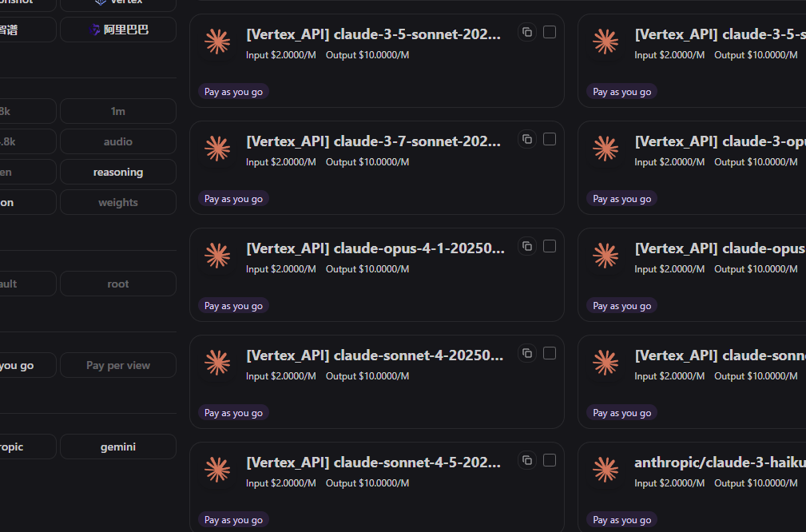Click Output $10.0000/M on claude-sonnet-4-20250... card

pyautogui.click(x=367, y=375)
